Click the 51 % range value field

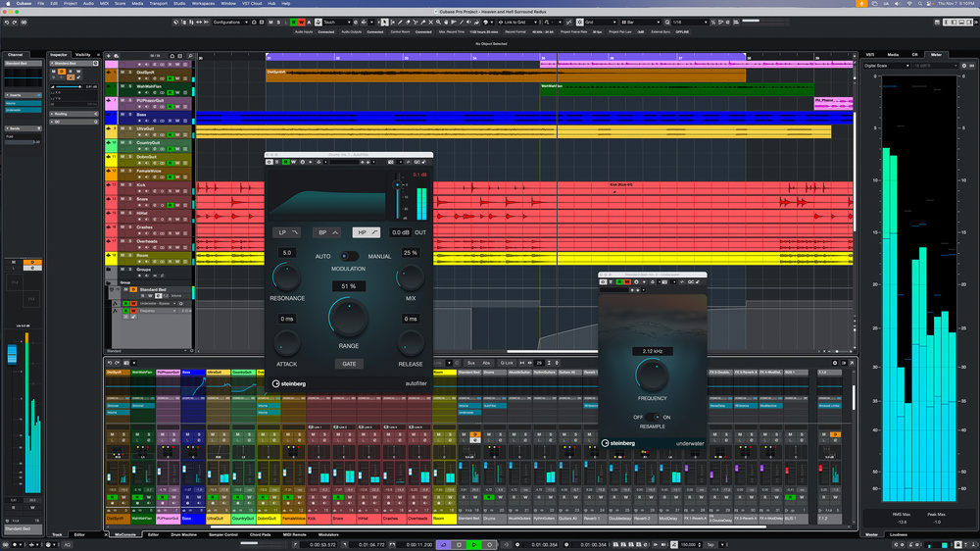coord(348,286)
